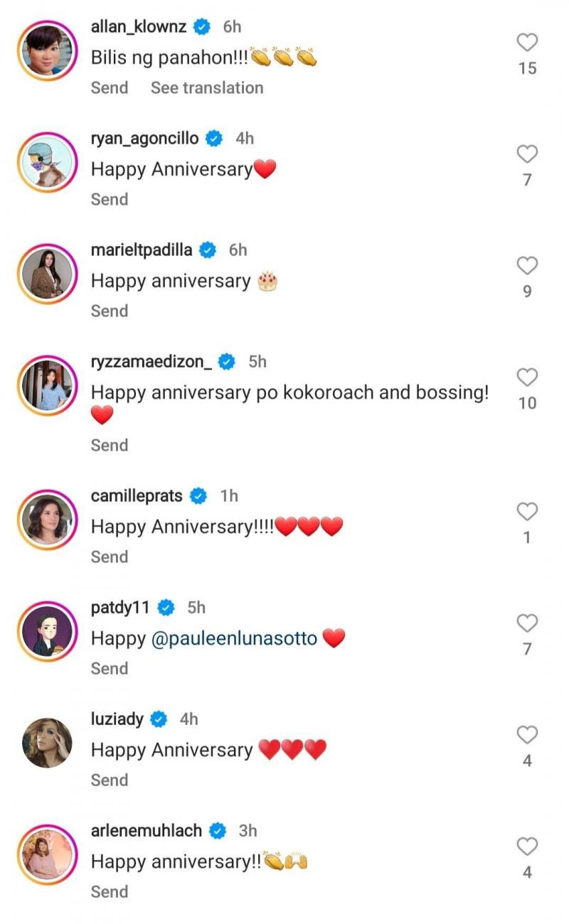
Task: Open luziady's profile photo
Action: click(x=47, y=743)
